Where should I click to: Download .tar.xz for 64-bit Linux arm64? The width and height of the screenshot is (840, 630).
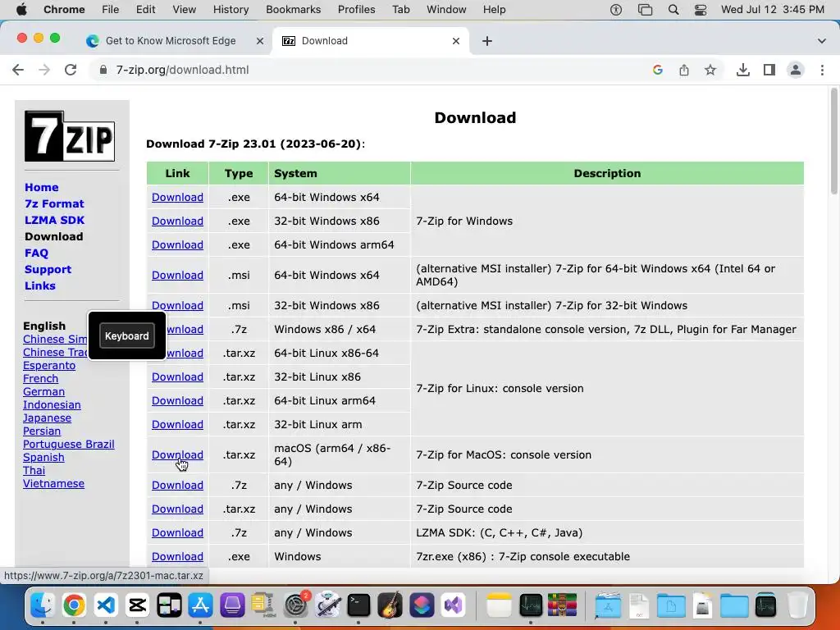click(x=177, y=400)
